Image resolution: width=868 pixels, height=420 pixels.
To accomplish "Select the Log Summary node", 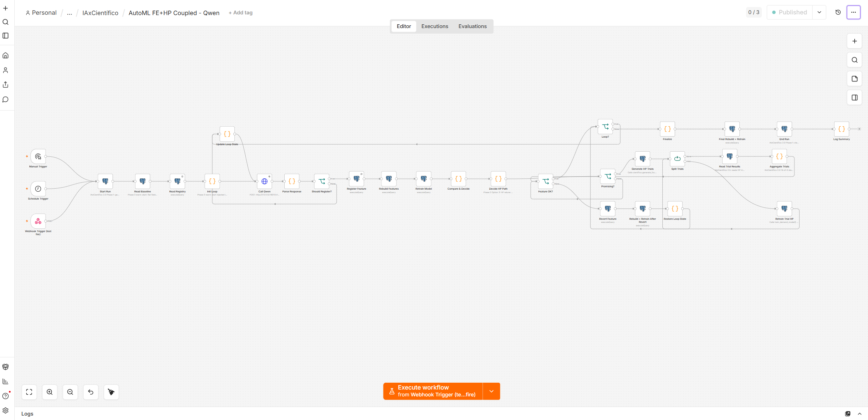I will [842, 129].
